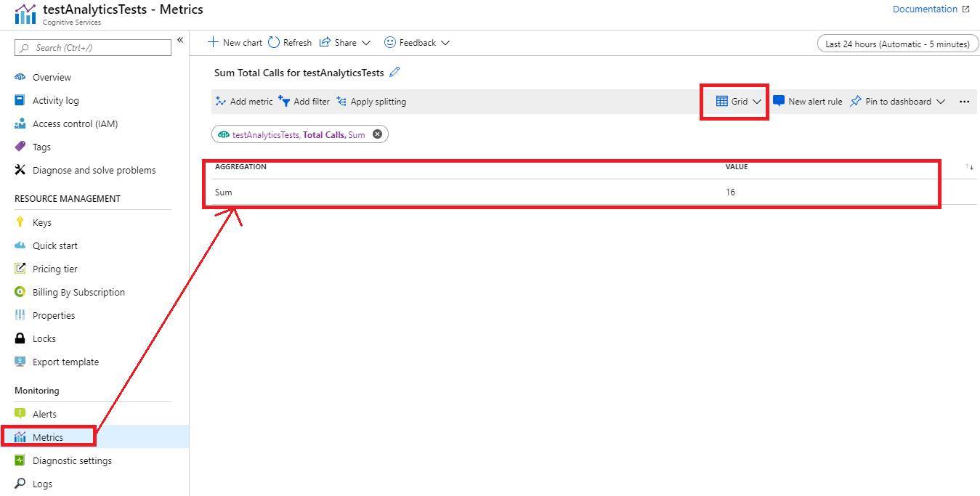Open Export template page
Viewport: 980px width, 496px height.
click(x=65, y=362)
